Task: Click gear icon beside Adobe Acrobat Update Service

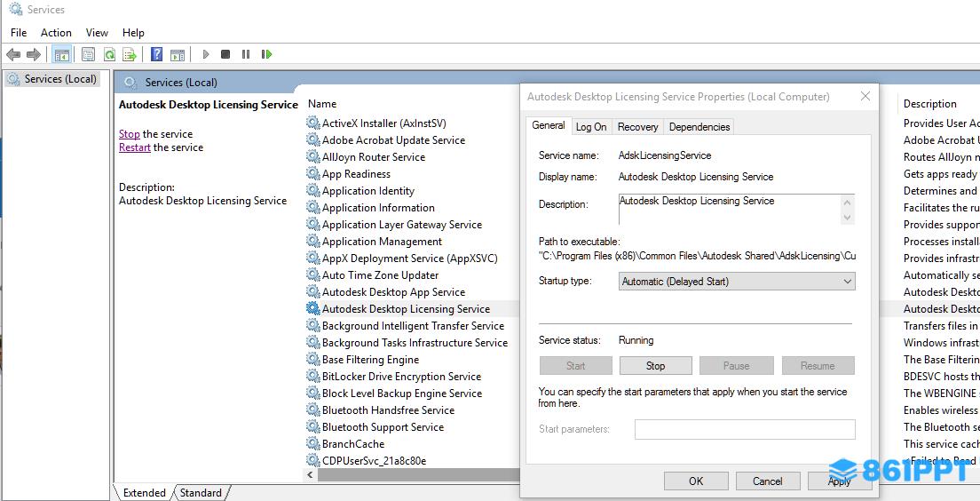Action: pos(313,139)
